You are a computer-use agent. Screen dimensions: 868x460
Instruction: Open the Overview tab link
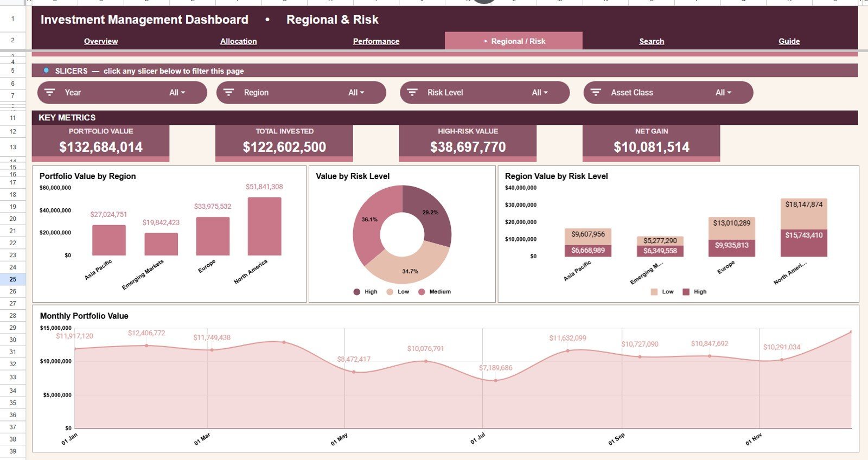pyautogui.click(x=101, y=41)
